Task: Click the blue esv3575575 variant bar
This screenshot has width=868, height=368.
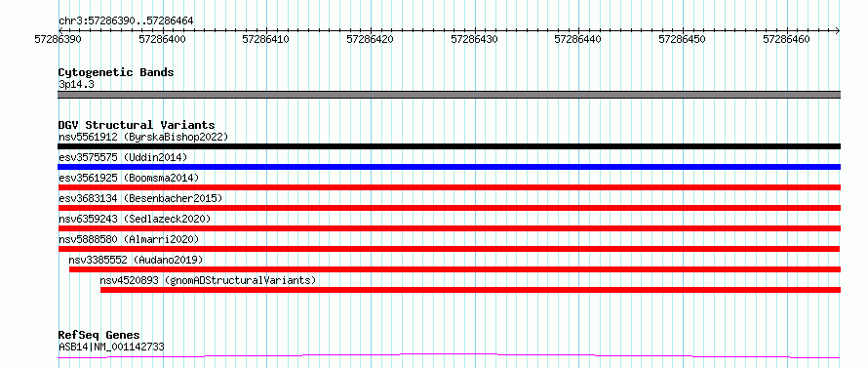Action: coord(449,167)
